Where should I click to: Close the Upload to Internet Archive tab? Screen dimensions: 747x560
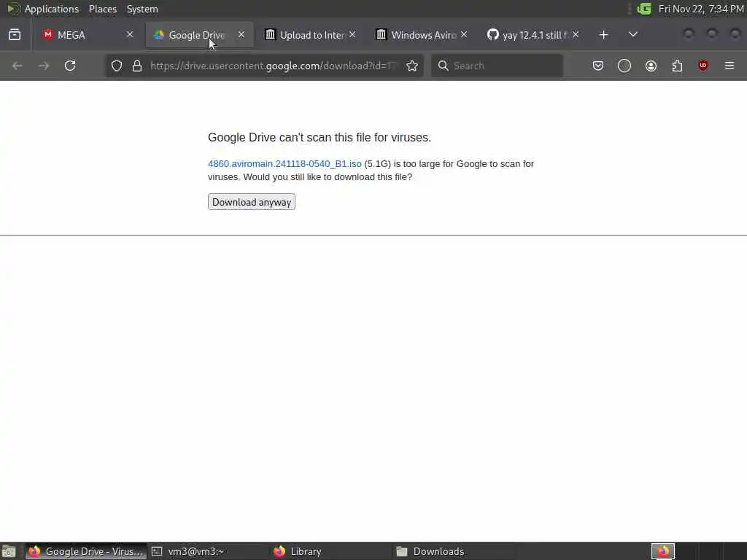[352, 34]
